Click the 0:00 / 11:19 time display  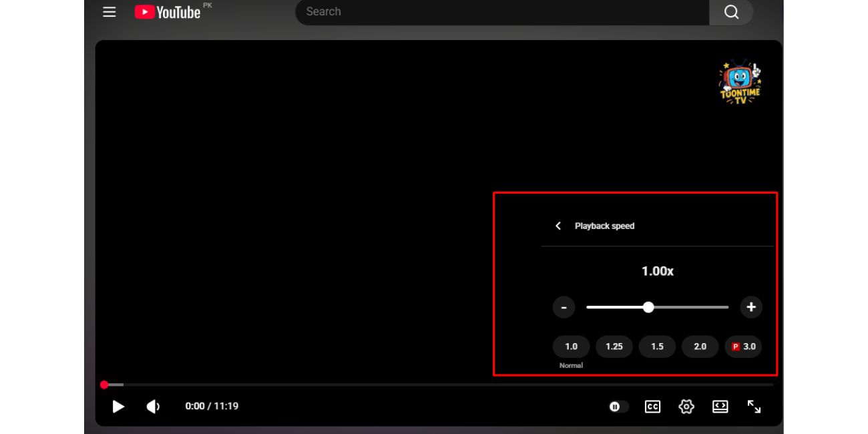212,406
